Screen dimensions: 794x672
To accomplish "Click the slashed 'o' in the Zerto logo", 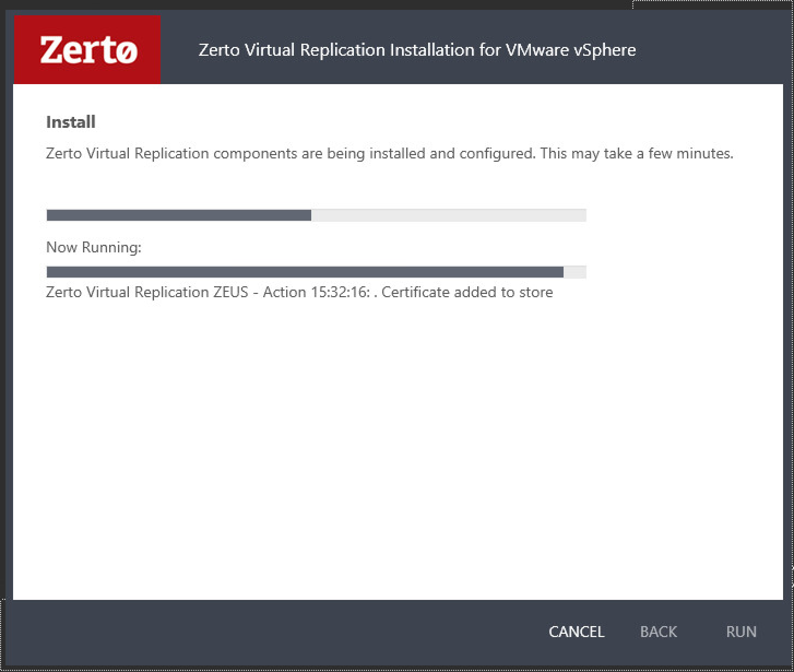I will pos(126,50).
